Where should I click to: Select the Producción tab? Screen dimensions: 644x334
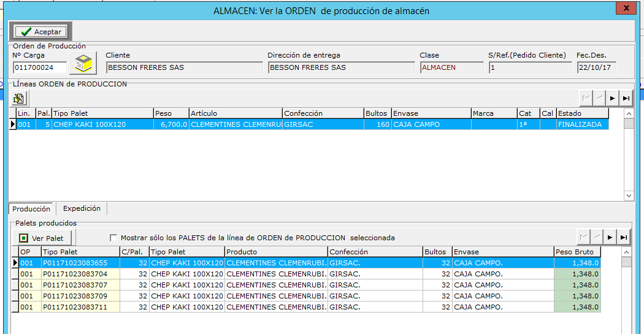click(31, 209)
